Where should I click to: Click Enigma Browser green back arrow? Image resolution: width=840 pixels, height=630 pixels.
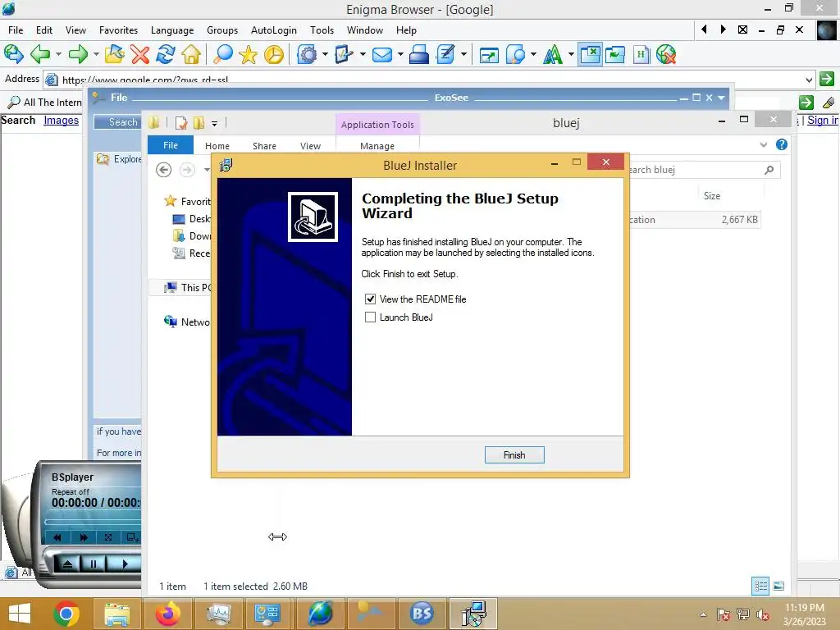[x=40, y=54]
